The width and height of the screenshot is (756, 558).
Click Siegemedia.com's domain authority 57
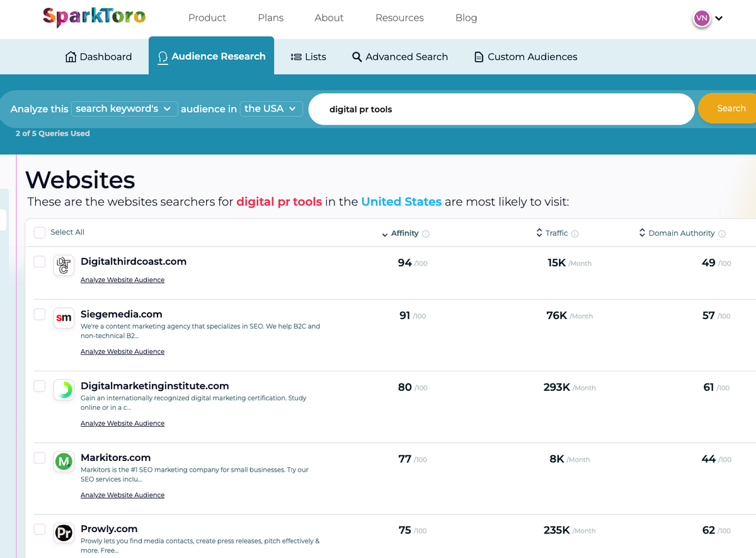(x=709, y=315)
